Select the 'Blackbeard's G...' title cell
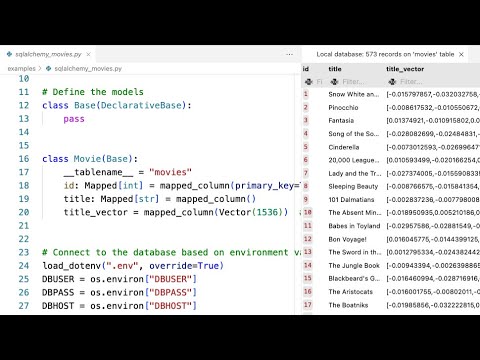This screenshot has width=480, height=360. tap(354, 278)
